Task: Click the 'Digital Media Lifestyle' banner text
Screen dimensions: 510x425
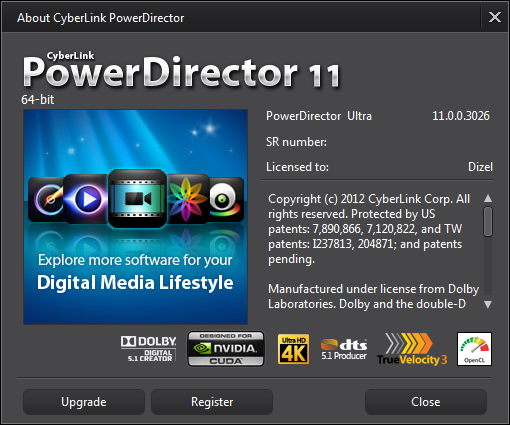Action: 135,283
